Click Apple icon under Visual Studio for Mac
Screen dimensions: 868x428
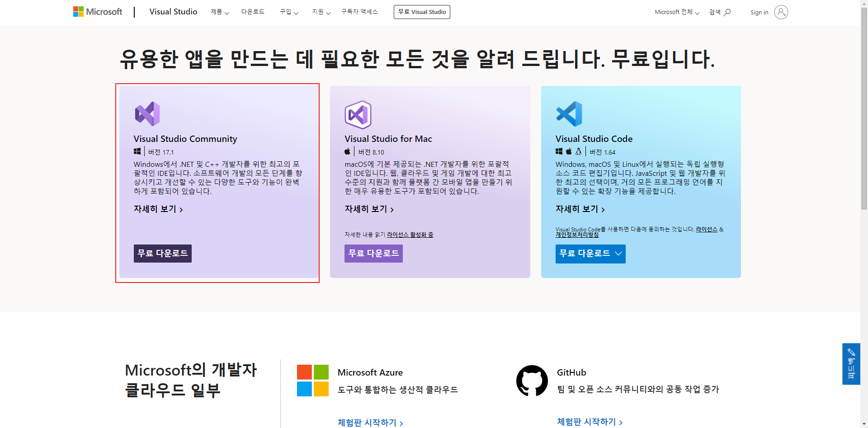pos(347,151)
